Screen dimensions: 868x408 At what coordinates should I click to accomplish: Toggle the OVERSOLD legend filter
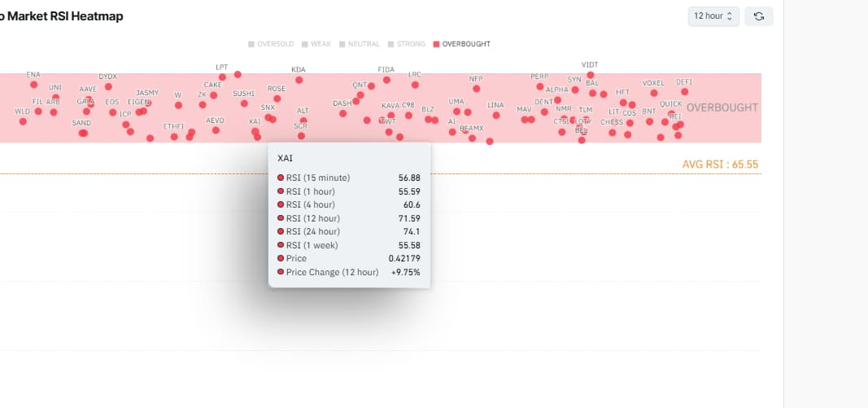click(x=271, y=44)
